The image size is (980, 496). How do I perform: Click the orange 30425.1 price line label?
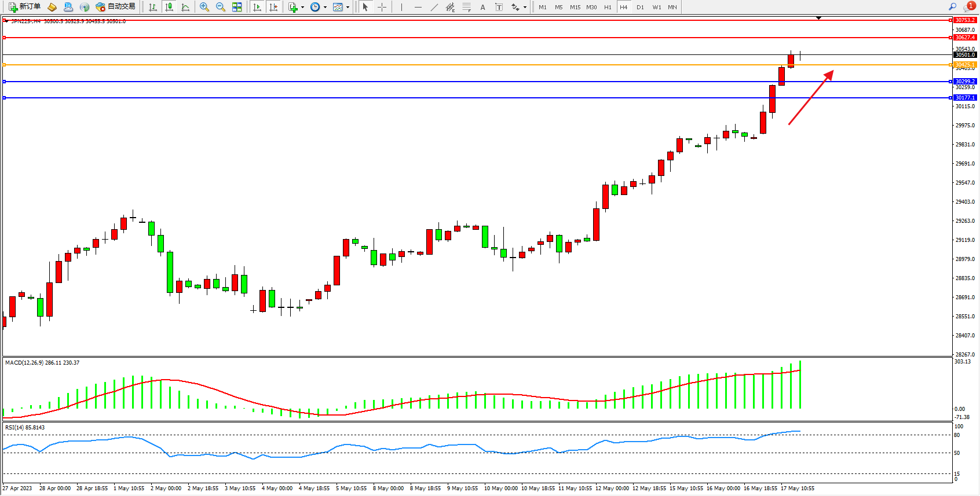965,65
